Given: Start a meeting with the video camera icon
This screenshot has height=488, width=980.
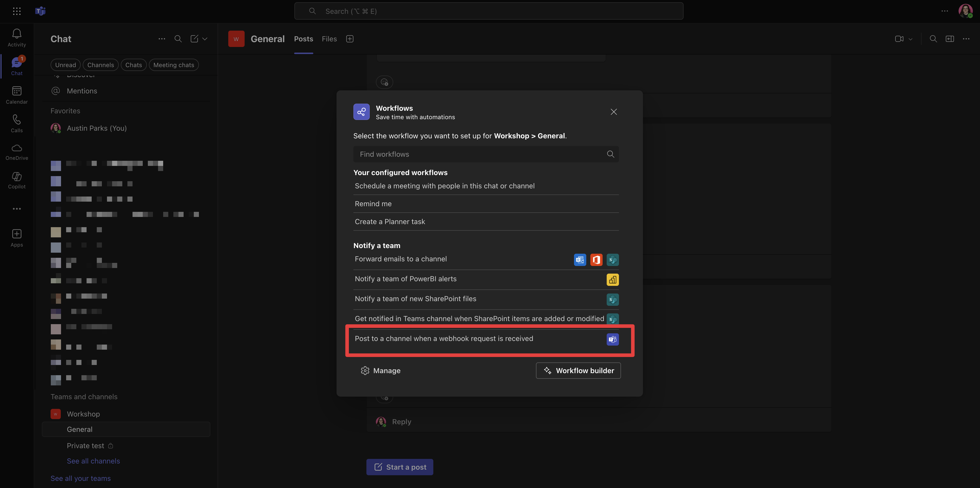Looking at the screenshot, I should (x=899, y=39).
